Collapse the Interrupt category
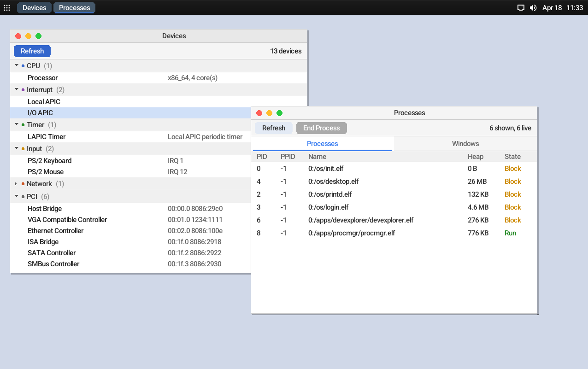The width and height of the screenshot is (588, 369). [x=17, y=90]
